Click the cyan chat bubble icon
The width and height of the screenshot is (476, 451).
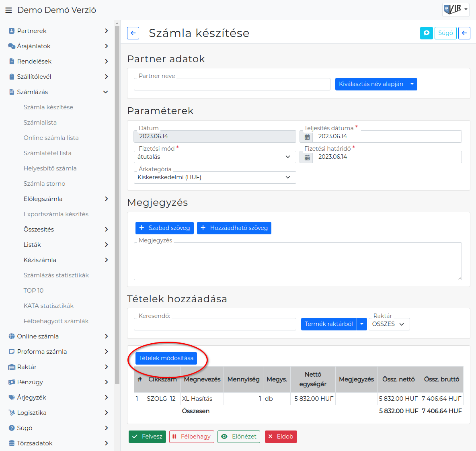426,33
